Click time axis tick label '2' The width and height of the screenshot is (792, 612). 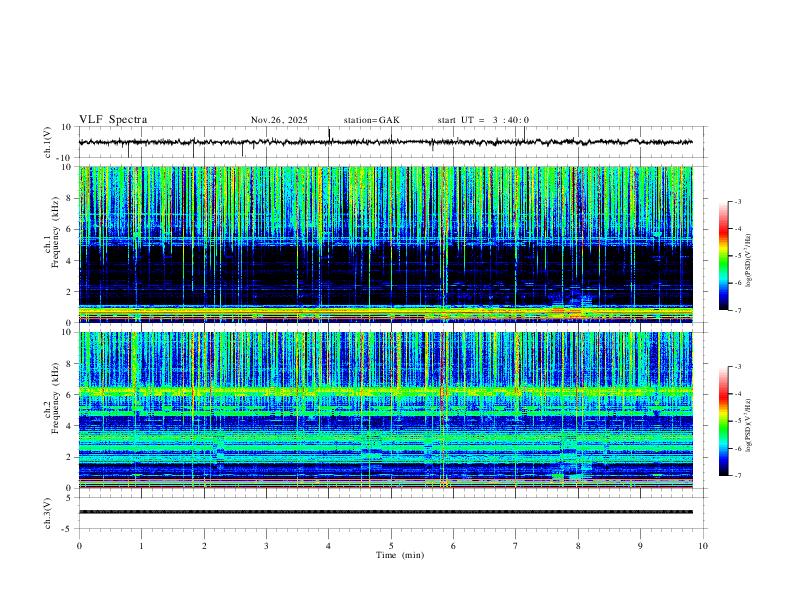pyautogui.click(x=204, y=546)
